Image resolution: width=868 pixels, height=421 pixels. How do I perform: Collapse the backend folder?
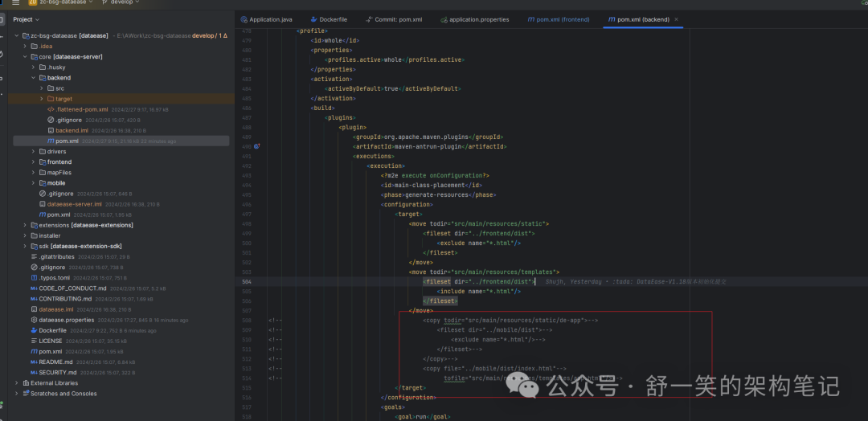33,78
